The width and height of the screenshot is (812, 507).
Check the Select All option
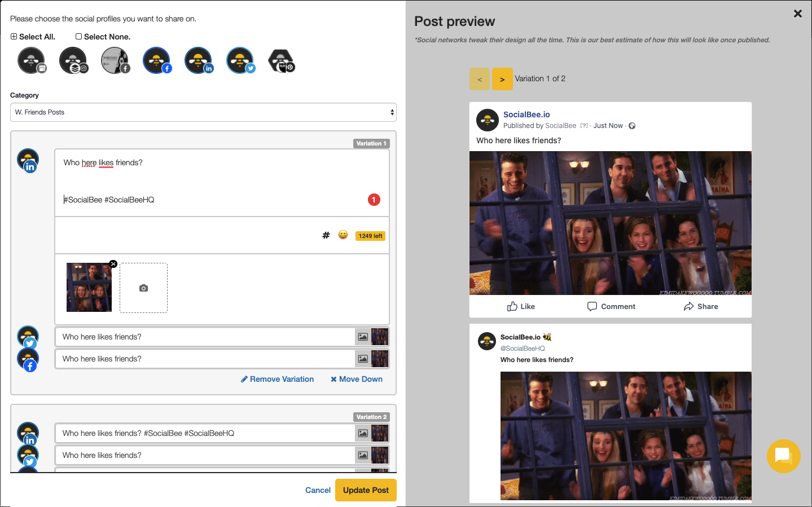pyautogui.click(x=14, y=37)
